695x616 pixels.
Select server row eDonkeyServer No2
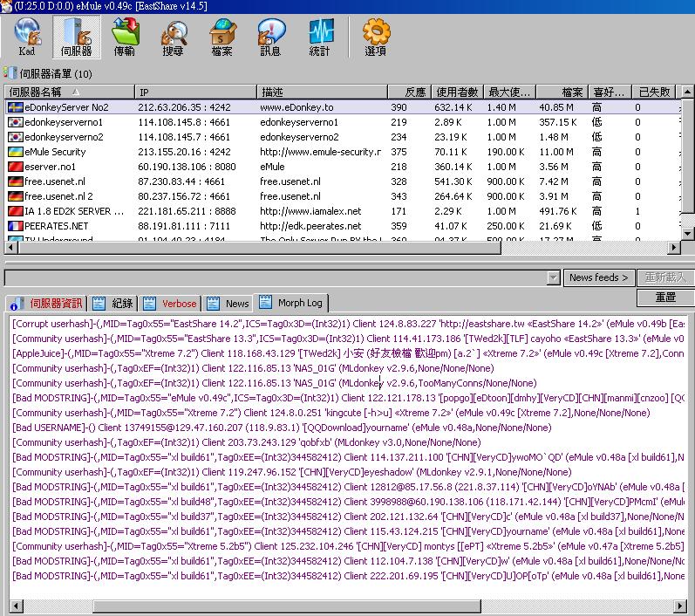343,107
